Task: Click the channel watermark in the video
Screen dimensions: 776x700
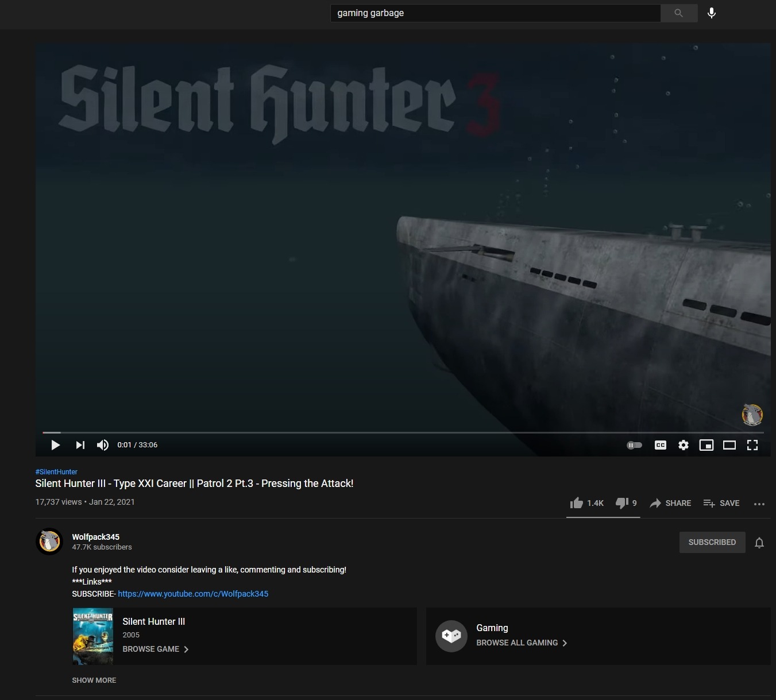Action: (752, 415)
